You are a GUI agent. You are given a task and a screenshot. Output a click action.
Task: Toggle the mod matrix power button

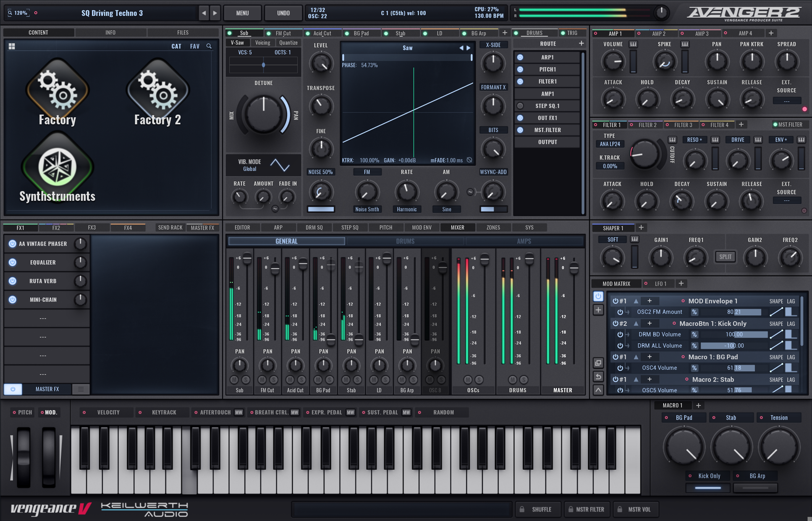(598, 296)
